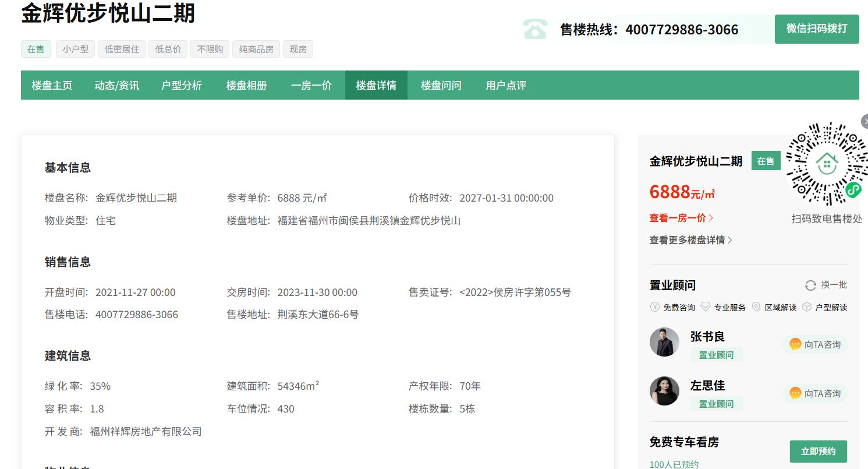Click the 低密居住 tag
Viewport: 868px width, 469px height.
[x=122, y=49]
